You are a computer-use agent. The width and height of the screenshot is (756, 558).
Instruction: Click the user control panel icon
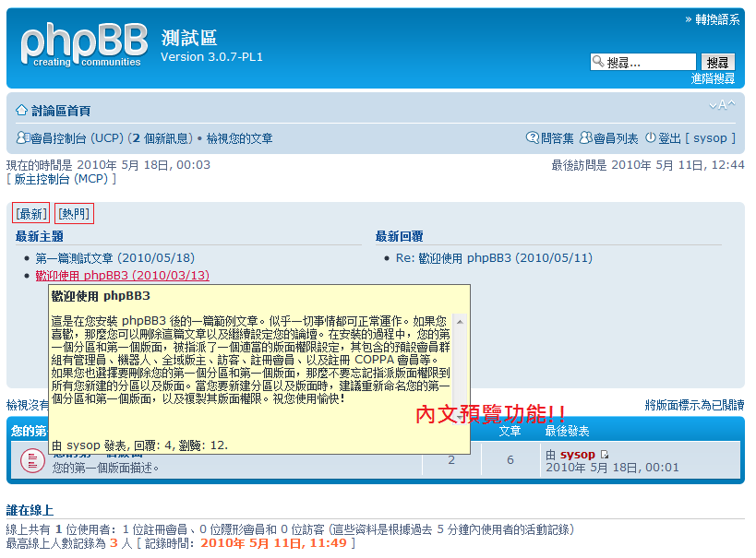coord(23,138)
